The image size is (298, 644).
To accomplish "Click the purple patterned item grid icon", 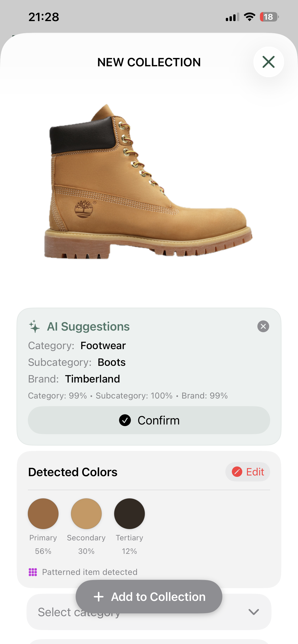I will tap(33, 572).
